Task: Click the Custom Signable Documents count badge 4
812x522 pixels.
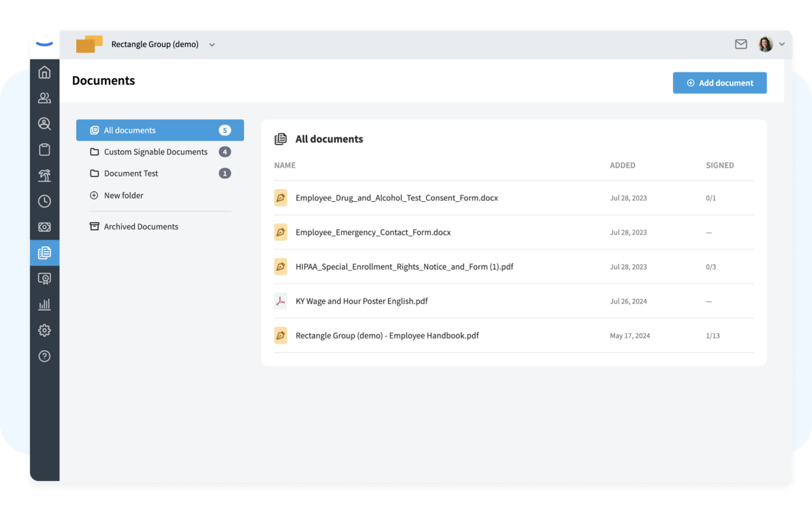Action: coord(225,152)
